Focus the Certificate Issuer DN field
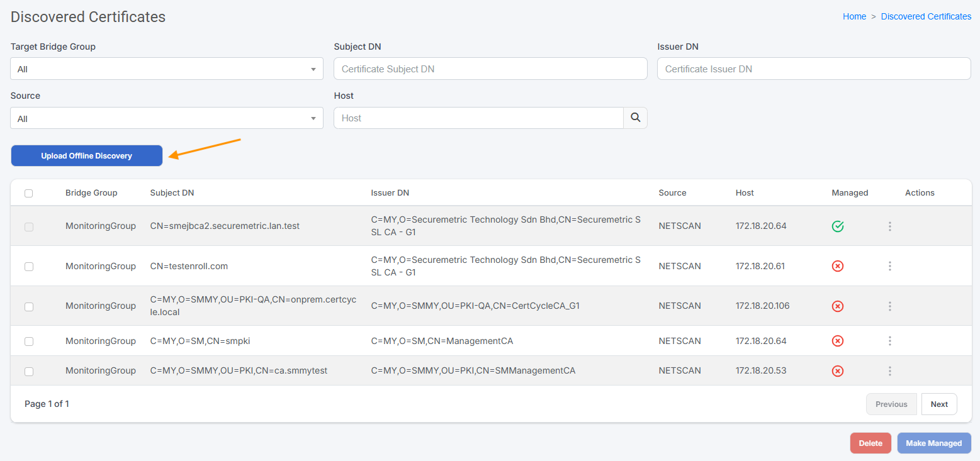The height and width of the screenshot is (461, 980). point(814,69)
